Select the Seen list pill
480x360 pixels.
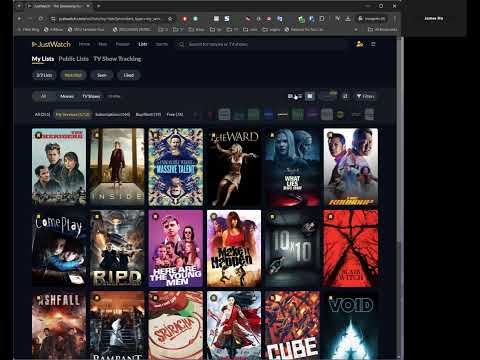pos(102,75)
